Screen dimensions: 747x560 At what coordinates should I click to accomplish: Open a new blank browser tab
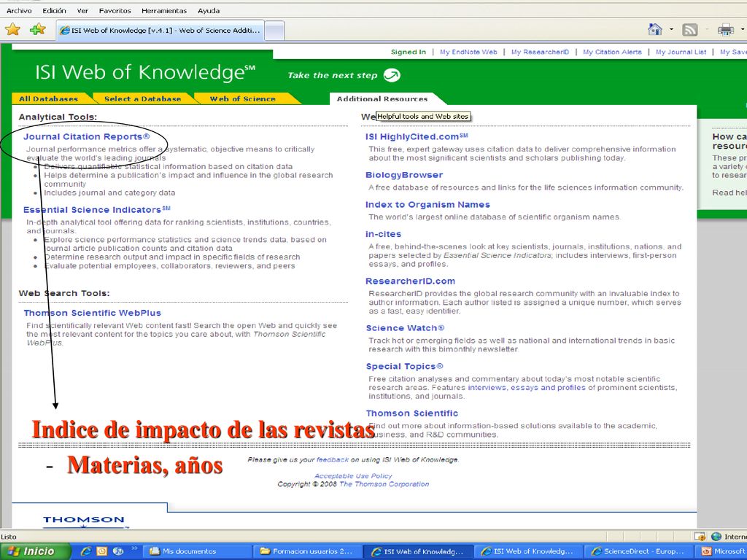click(x=274, y=31)
